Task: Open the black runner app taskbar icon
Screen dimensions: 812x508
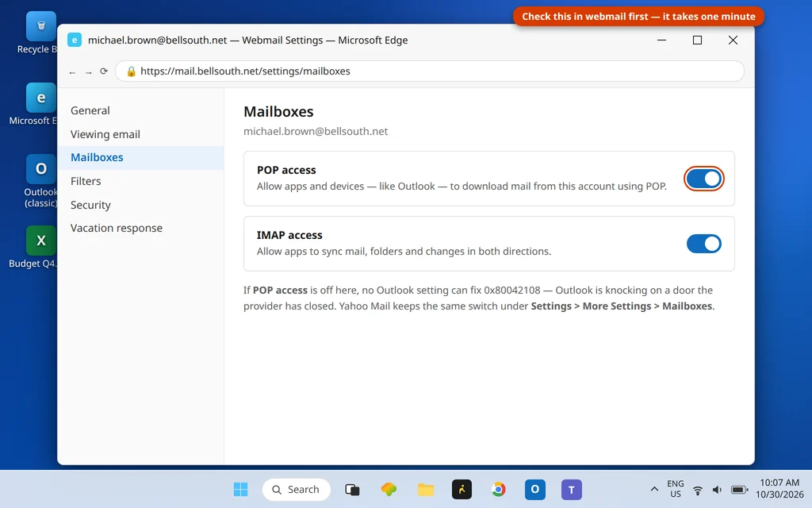Action: pyautogui.click(x=462, y=489)
